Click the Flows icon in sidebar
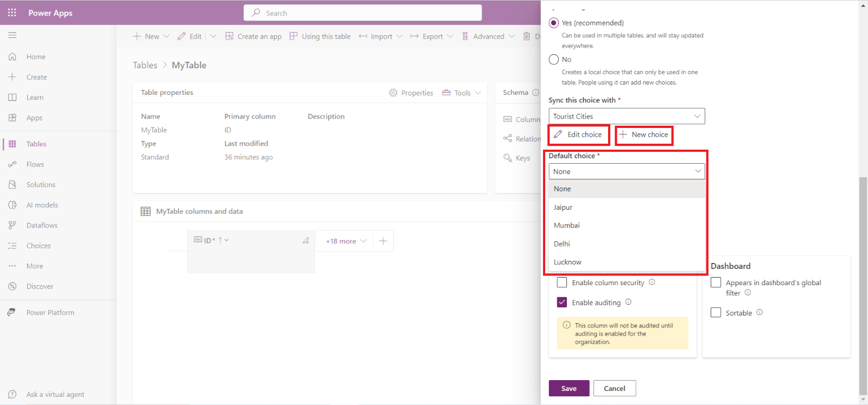The image size is (868, 405). [x=12, y=164]
